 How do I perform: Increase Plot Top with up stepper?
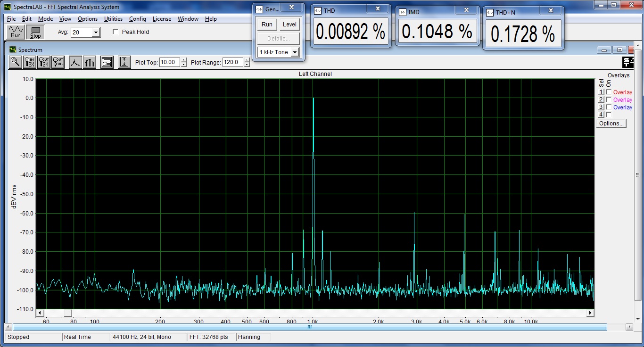click(184, 60)
